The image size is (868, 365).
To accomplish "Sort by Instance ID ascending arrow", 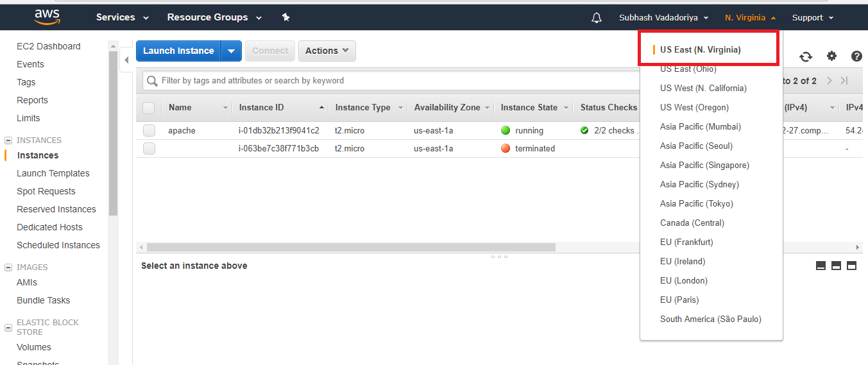I will (321, 108).
